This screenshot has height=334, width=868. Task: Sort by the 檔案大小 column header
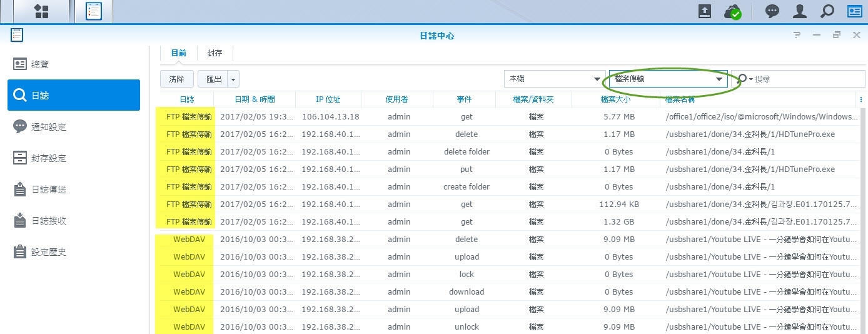point(615,99)
